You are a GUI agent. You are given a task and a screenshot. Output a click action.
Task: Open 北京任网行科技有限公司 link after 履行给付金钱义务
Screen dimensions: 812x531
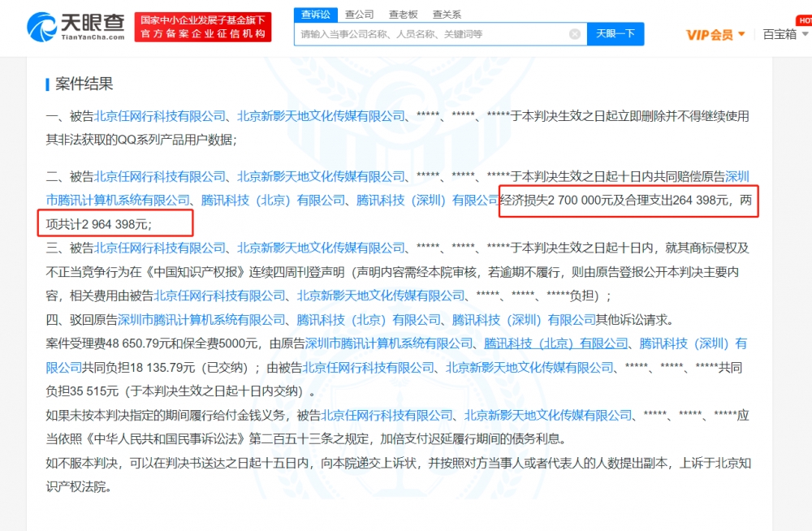[387, 416]
